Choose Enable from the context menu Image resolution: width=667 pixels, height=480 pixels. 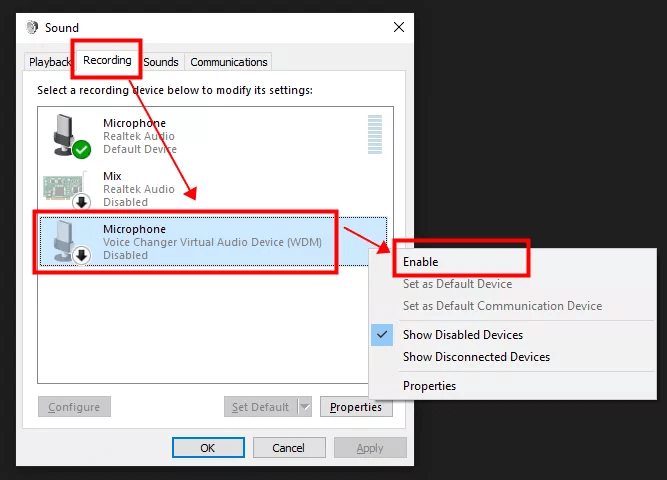[420, 262]
